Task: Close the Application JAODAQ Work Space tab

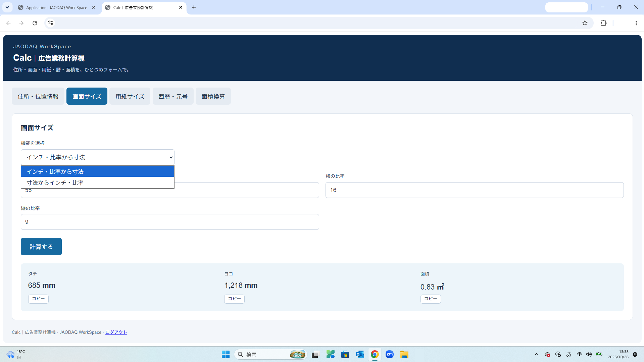Action: click(x=94, y=7)
